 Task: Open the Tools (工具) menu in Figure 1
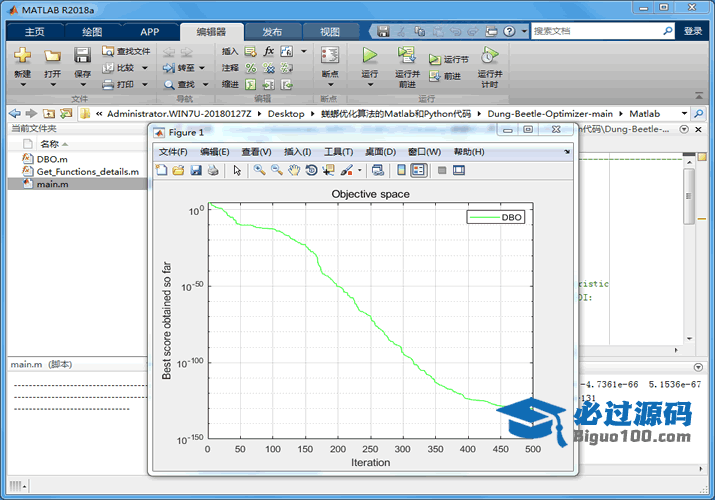338,152
